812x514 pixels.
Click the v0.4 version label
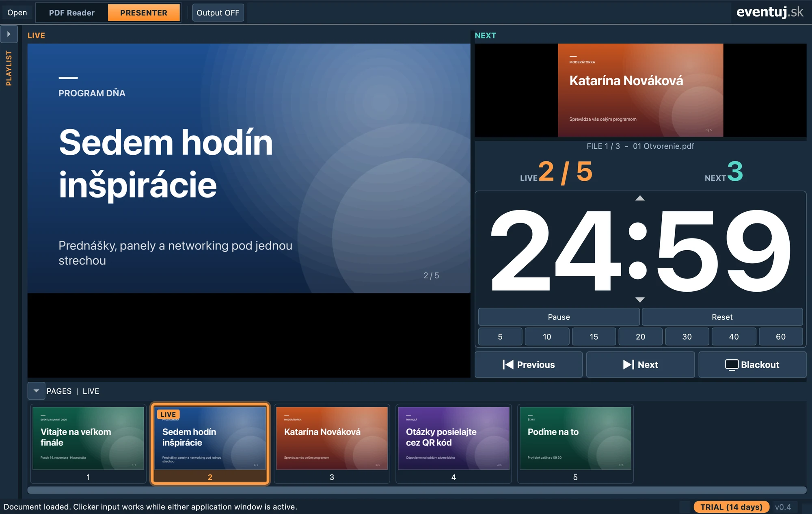pyautogui.click(x=783, y=507)
